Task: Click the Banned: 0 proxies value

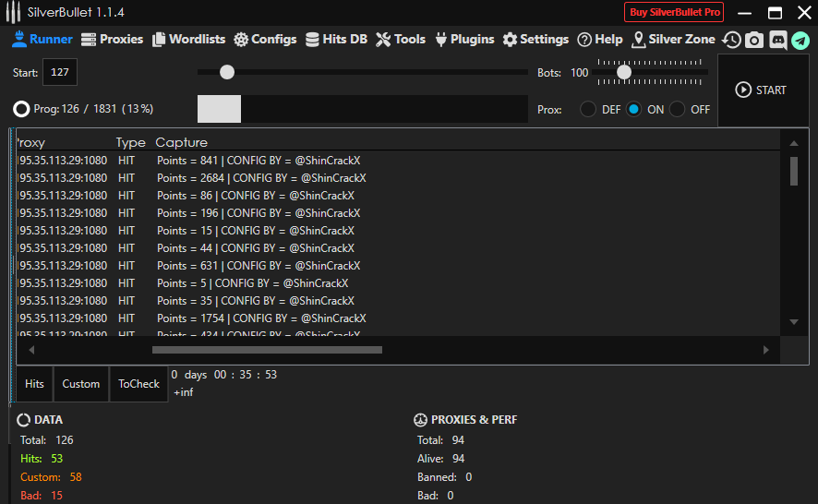Action: tap(444, 477)
